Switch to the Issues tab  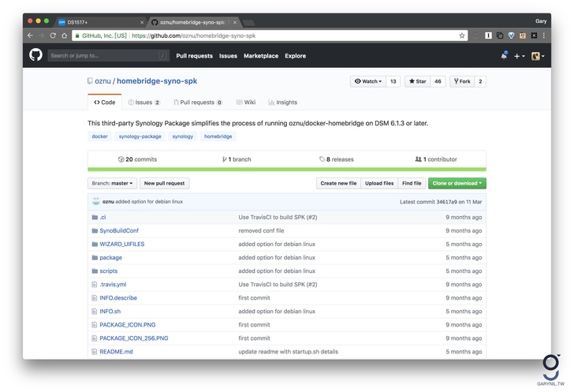[x=143, y=103]
